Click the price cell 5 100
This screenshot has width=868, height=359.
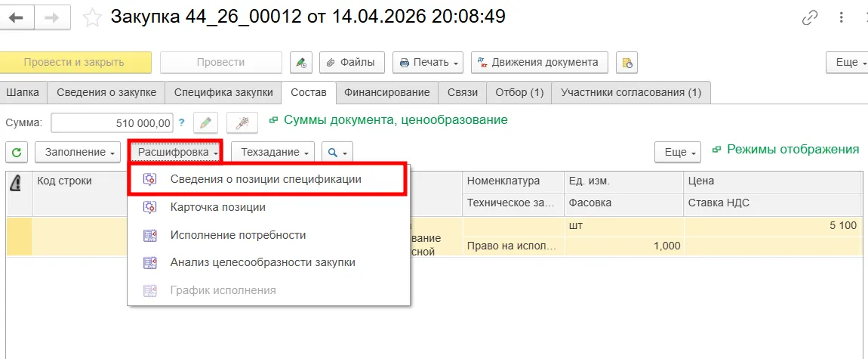[771, 225]
